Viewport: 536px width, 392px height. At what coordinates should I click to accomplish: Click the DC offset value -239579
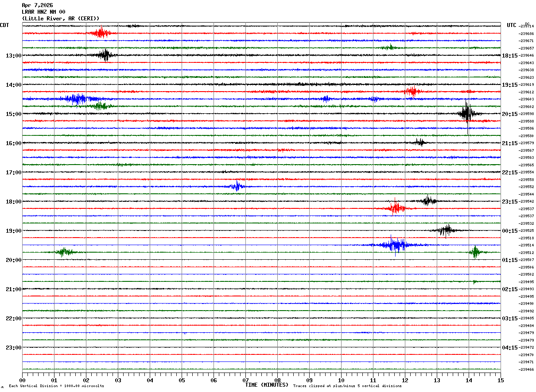coord(527,143)
